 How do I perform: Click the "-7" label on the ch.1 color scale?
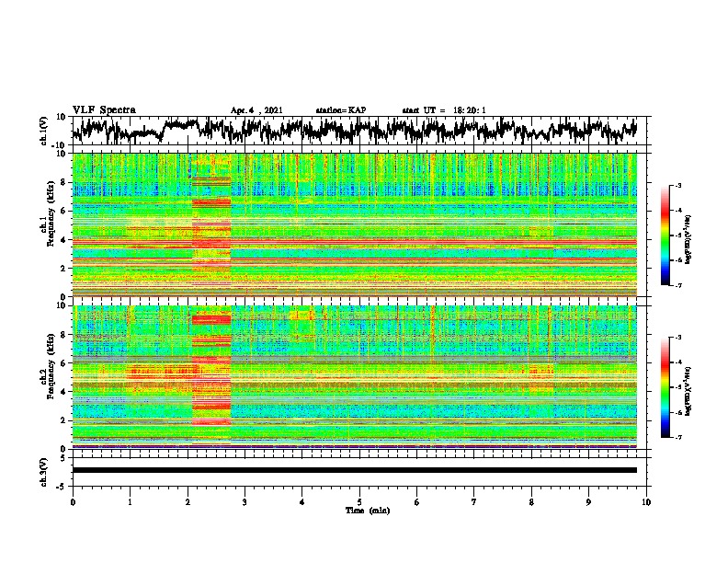(x=678, y=285)
